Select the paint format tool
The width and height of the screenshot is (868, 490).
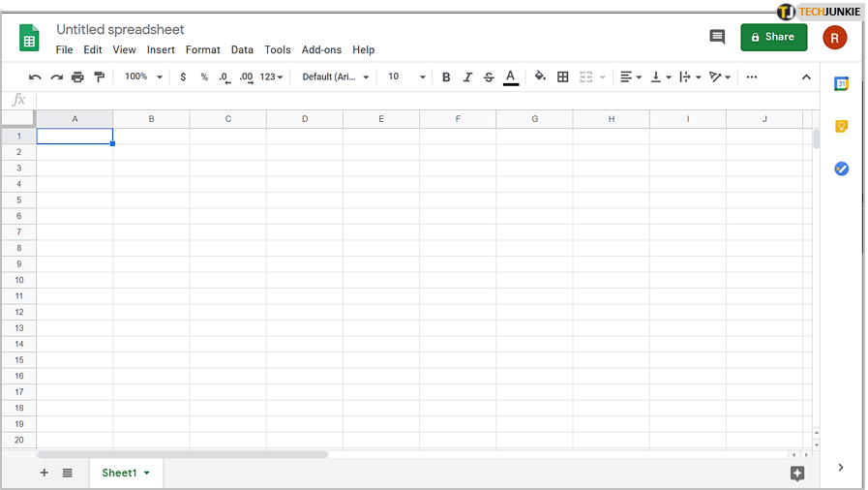[99, 77]
